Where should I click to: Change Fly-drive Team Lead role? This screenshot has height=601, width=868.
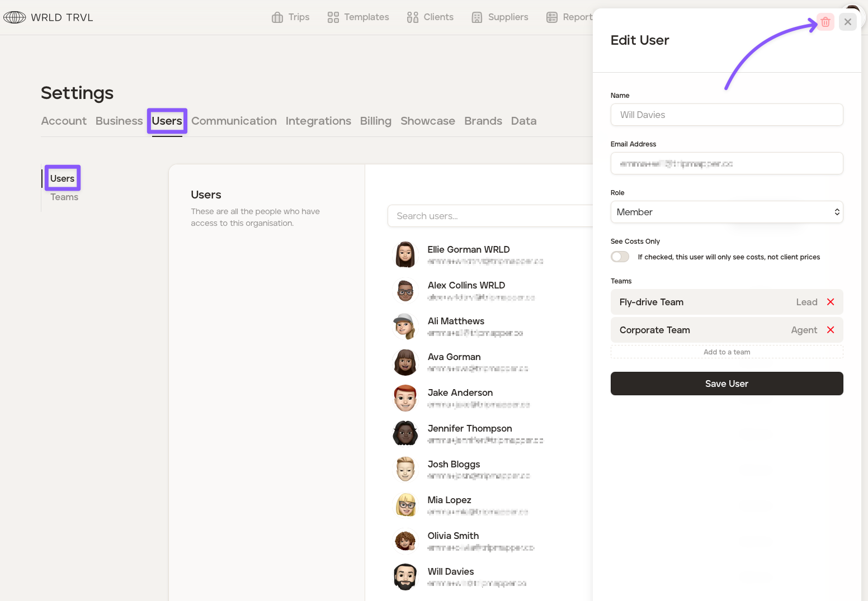806,302
